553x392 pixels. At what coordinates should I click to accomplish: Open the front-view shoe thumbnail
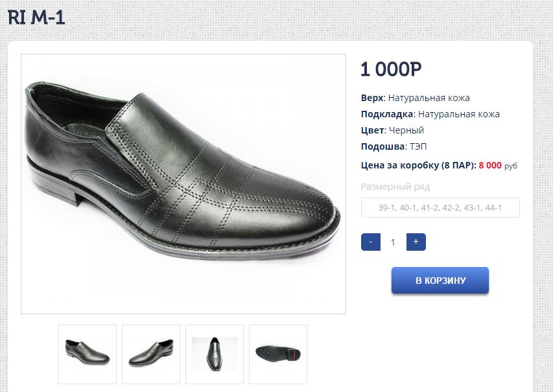pyautogui.click(x=215, y=354)
